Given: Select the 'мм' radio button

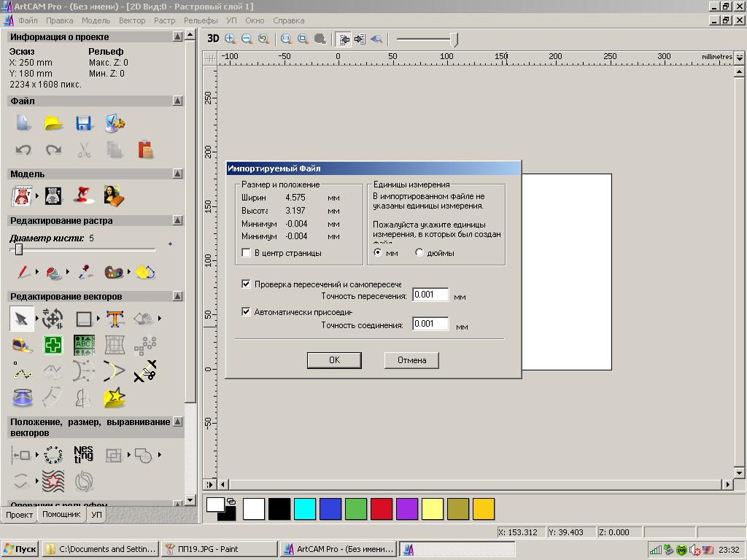Looking at the screenshot, I should (x=378, y=252).
